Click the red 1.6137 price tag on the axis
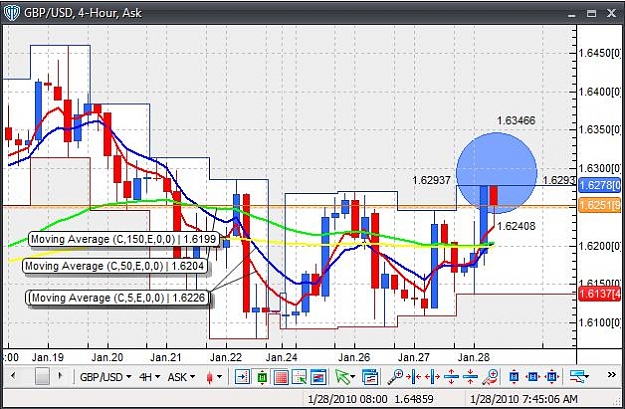625x409 pixels. pyautogui.click(x=599, y=294)
